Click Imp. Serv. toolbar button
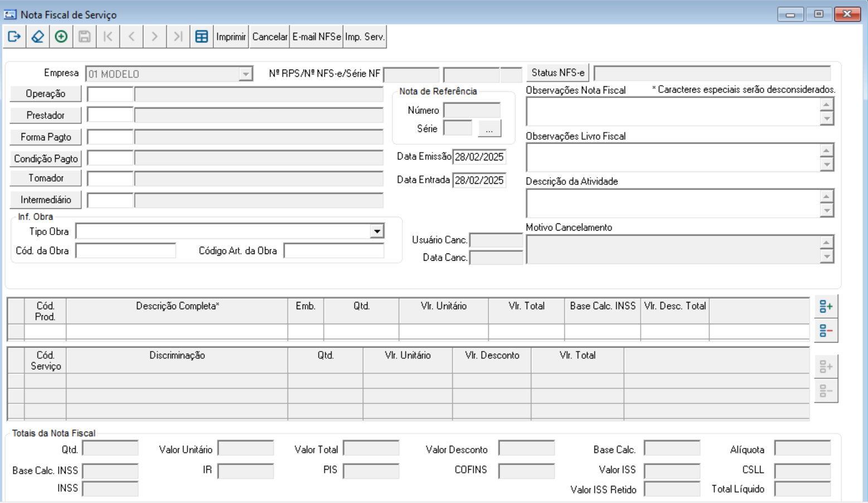Viewport: 868px width, 503px height. [365, 37]
